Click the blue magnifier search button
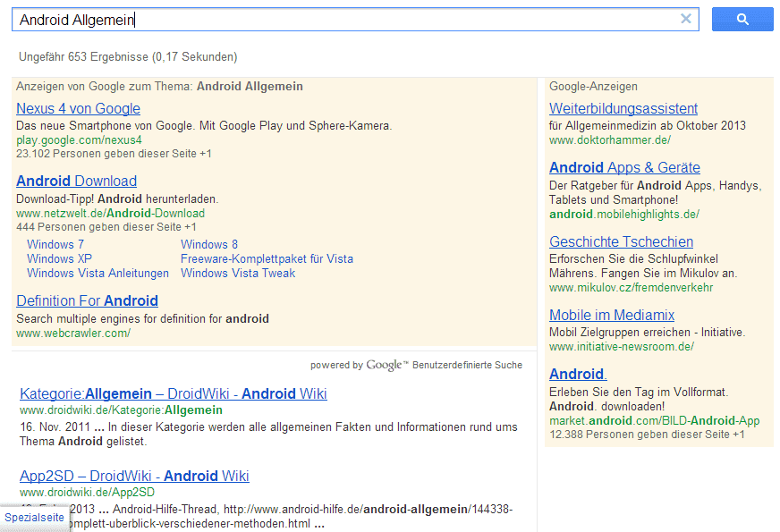This screenshot has height=532, width=780. click(742, 20)
